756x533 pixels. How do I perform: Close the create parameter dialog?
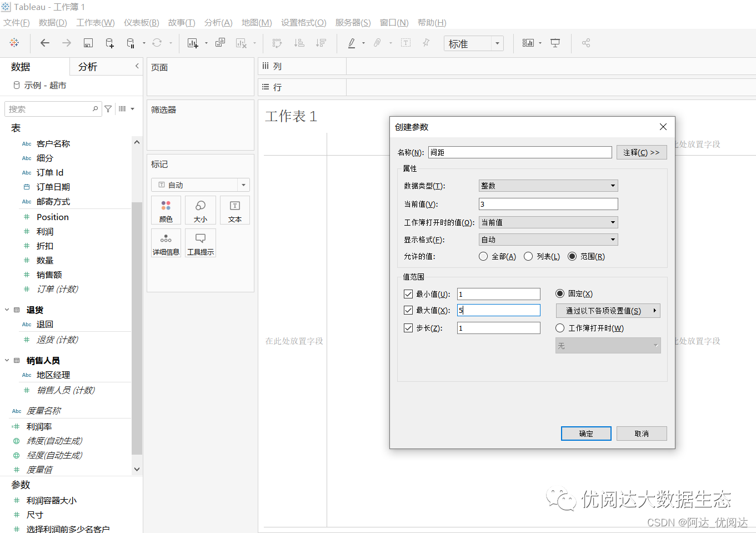tap(663, 127)
